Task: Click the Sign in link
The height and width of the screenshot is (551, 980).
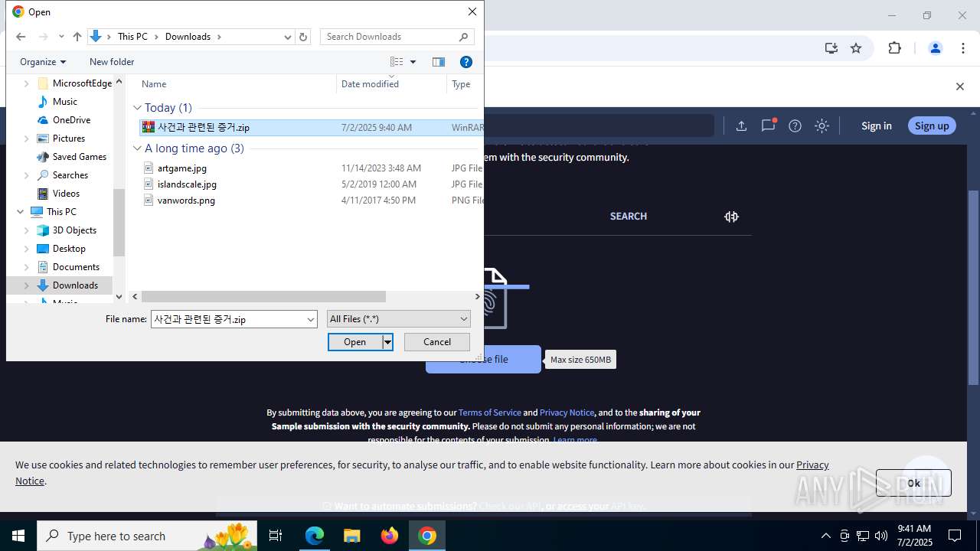Action: coord(876,126)
